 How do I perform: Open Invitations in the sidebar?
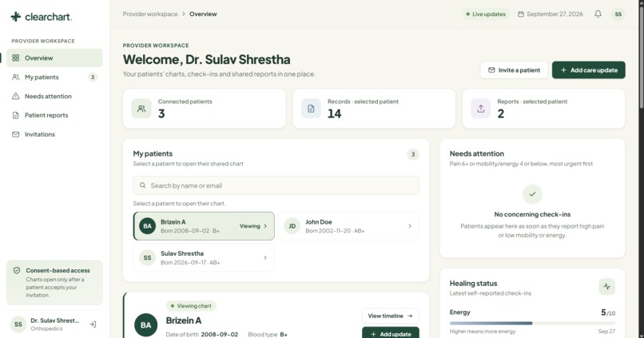point(54,134)
